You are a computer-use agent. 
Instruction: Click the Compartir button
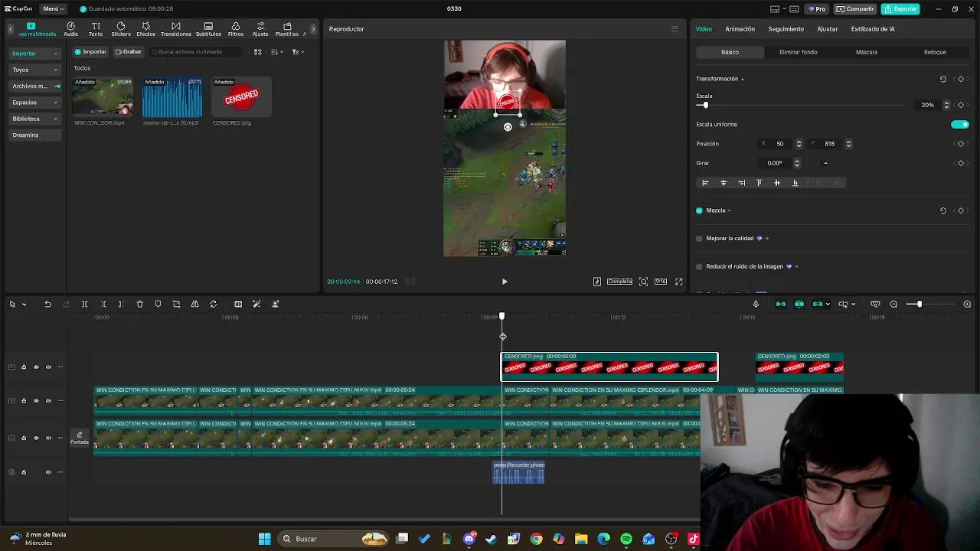[x=855, y=9]
